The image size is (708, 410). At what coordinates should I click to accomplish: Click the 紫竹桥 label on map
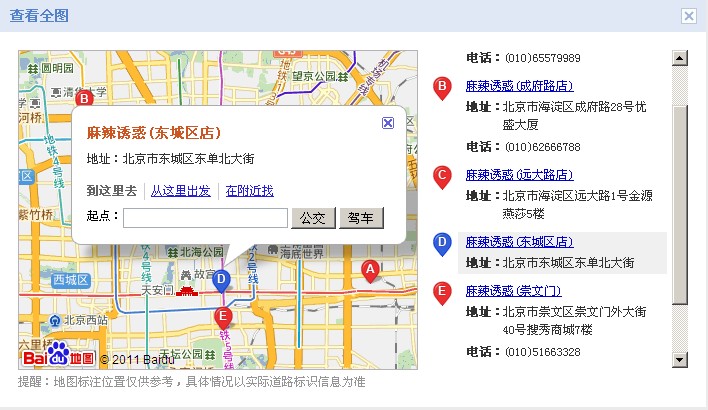[x=36, y=215]
